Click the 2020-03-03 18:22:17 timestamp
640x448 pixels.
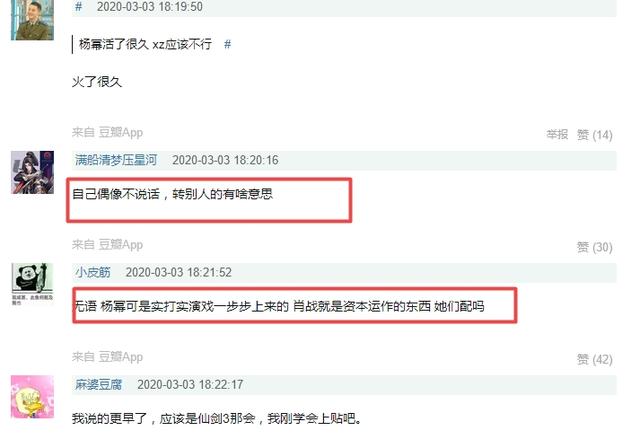pyautogui.click(x=190, y=384)
